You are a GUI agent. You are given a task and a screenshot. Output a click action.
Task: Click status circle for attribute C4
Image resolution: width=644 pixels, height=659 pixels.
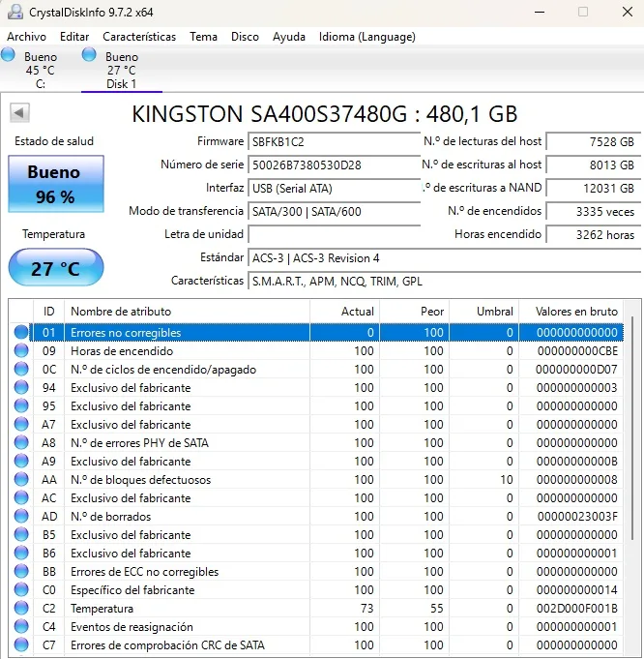21,627
